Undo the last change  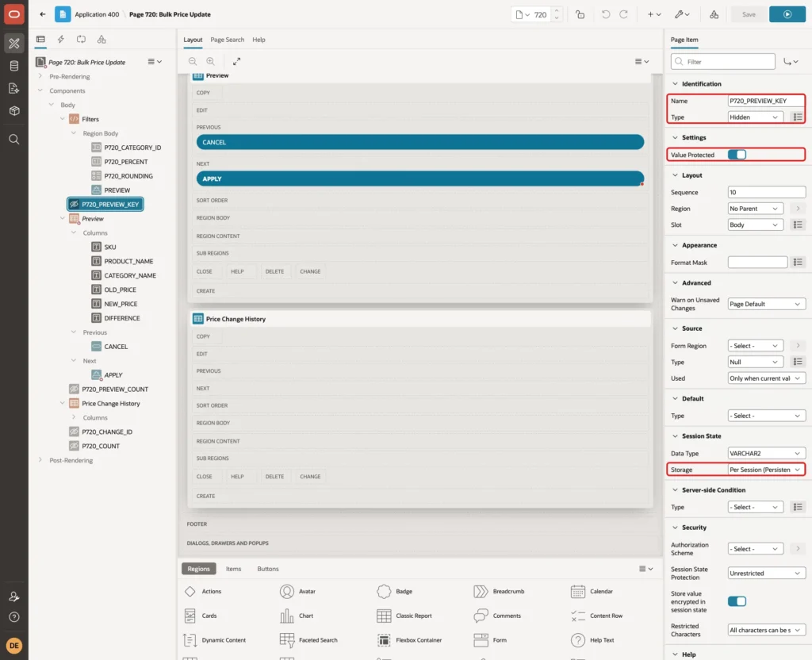605,14
